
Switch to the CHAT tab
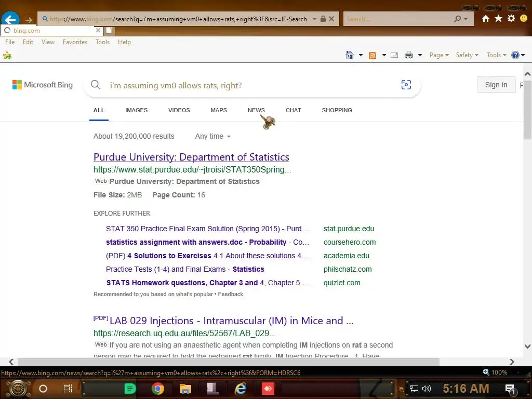click(x=294, y=110)
